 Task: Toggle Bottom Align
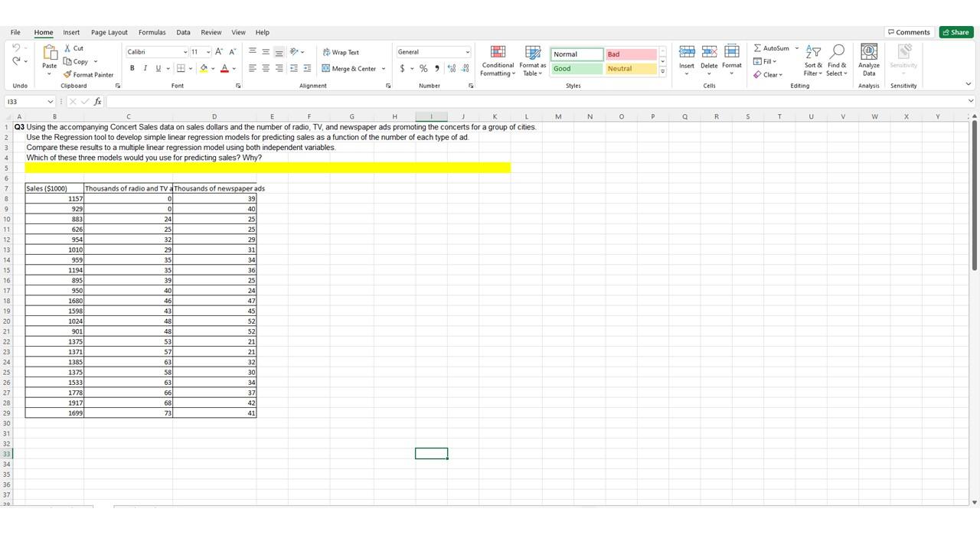click(279, 52)
